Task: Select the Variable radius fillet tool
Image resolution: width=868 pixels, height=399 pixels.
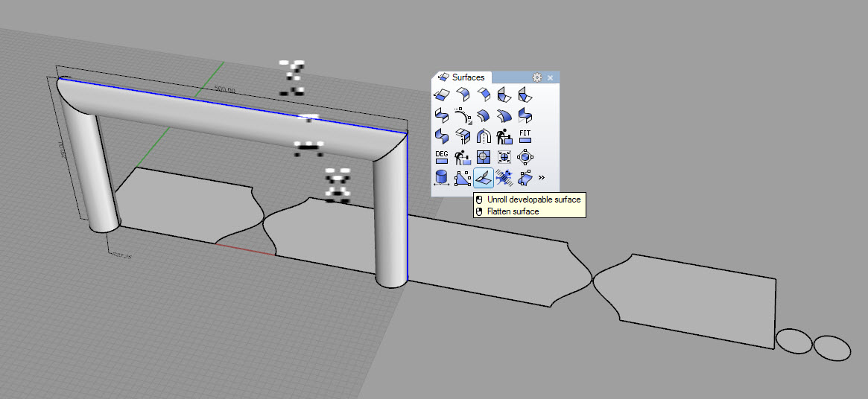Action: coord(504,95)
